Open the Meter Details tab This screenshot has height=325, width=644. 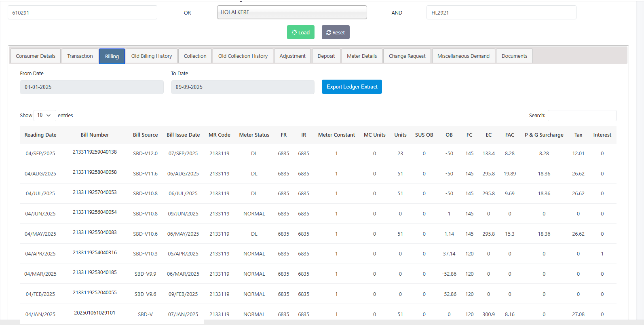pyautogui.click(x=362, y=56)
